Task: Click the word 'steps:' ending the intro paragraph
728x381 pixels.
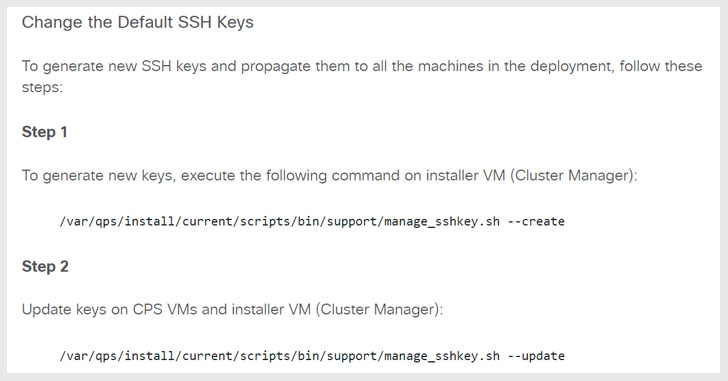Action: coord(42,87)
